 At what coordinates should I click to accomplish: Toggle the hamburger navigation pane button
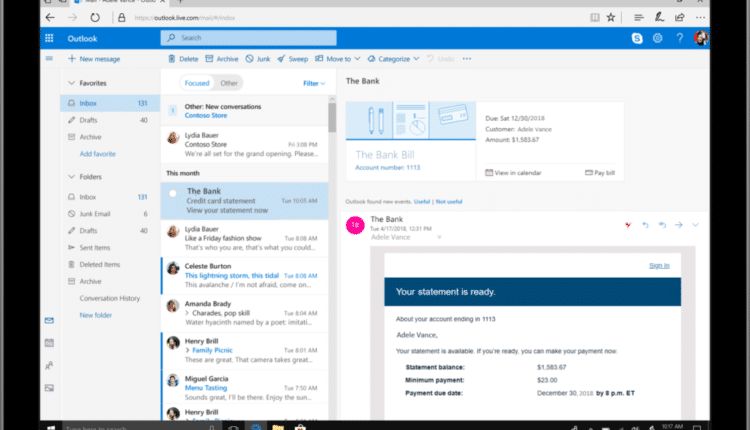pyautogui.click(x=49, y=59)
